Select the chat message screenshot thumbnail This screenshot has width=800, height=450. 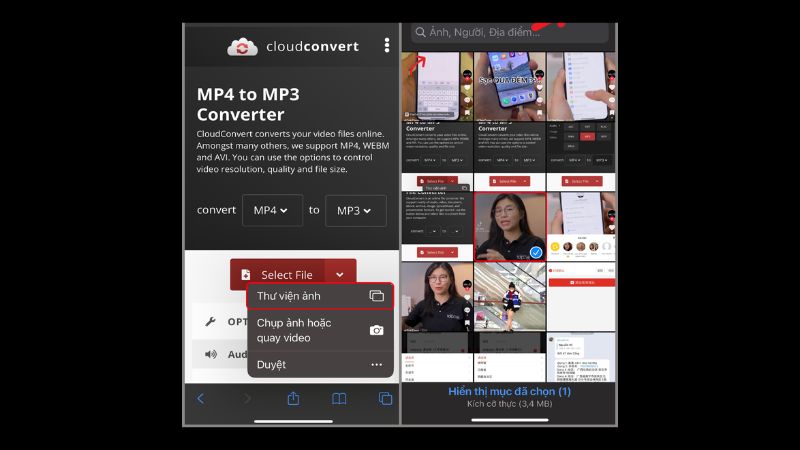click(581, 357)
